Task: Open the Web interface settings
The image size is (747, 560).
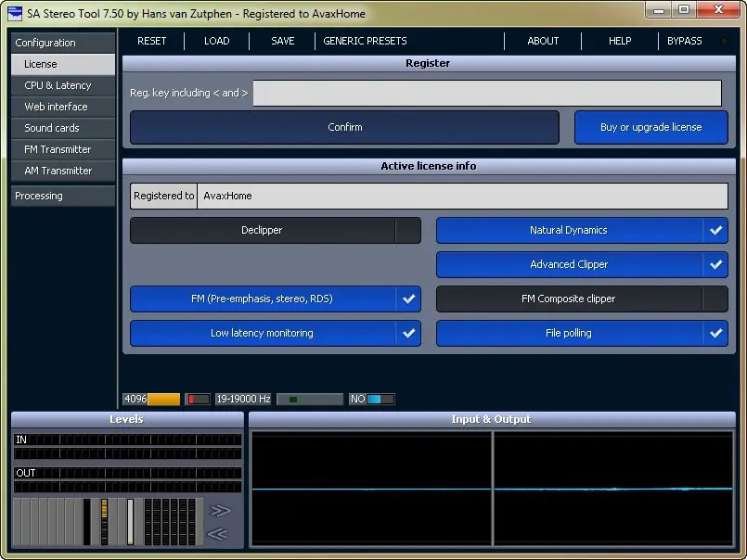Action: 63,107
